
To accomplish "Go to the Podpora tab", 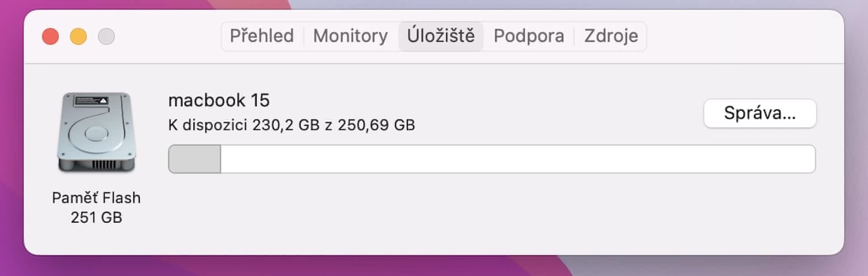I will click(x=528, y=36).
